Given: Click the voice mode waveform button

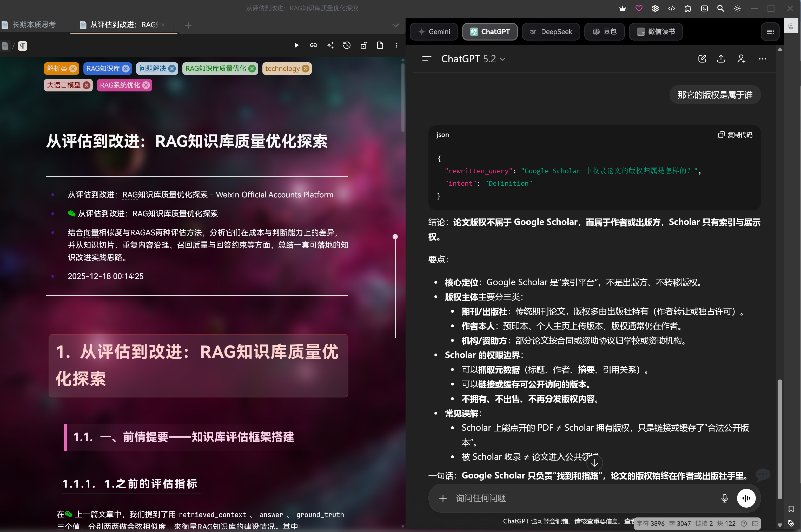Looking at the screenshot, I should (746, 498).
